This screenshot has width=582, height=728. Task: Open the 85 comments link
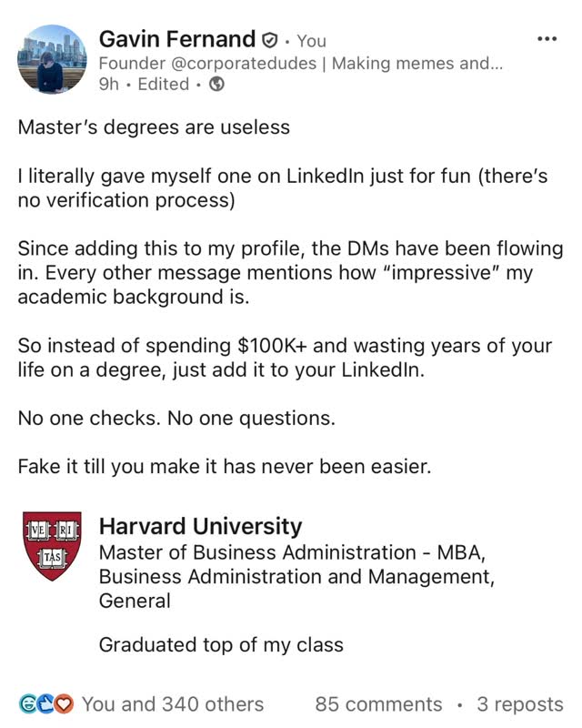tap(378, 704)
